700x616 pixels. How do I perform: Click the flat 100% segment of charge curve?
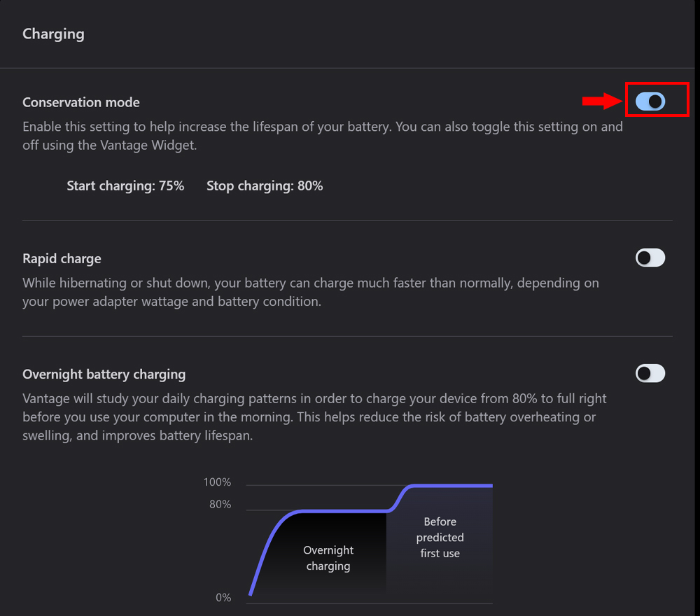[451, 485]
